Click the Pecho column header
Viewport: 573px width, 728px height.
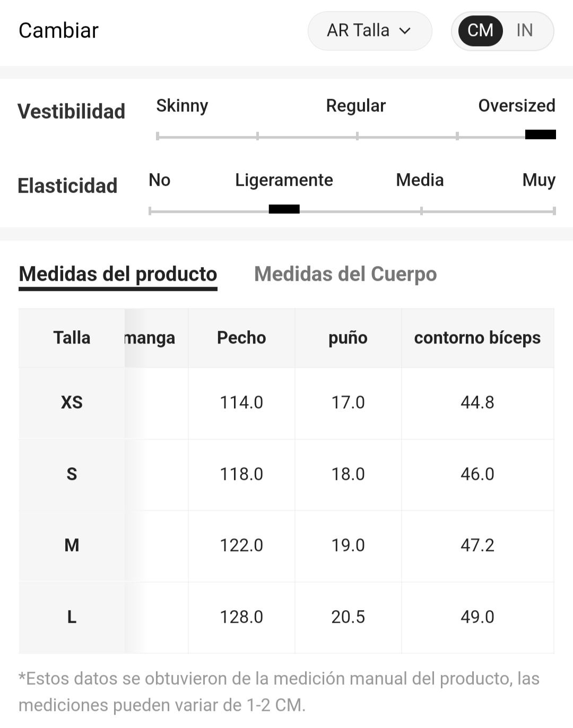click(x=241, y=338)
